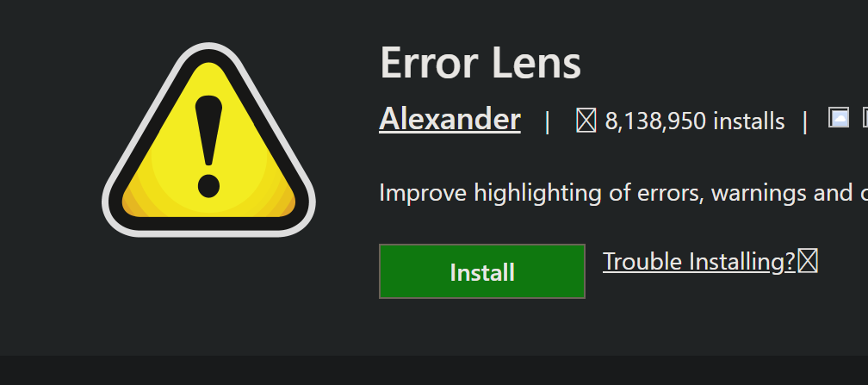Screen dimensions: 868x385
Task: Click the first rating image placeholder icon
Action: 839,117
